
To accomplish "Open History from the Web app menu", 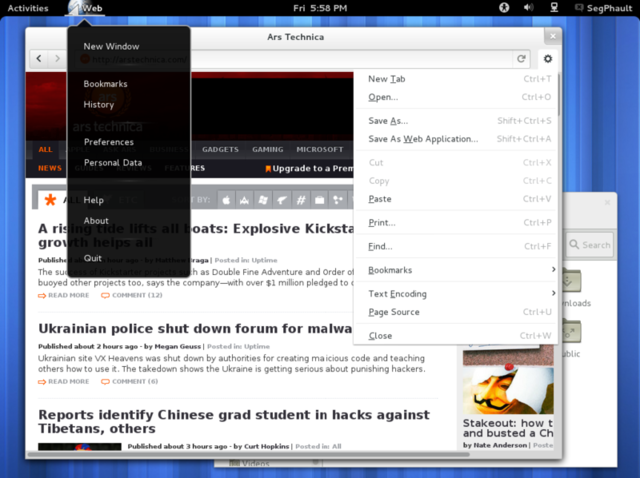I will pos(98,104).
